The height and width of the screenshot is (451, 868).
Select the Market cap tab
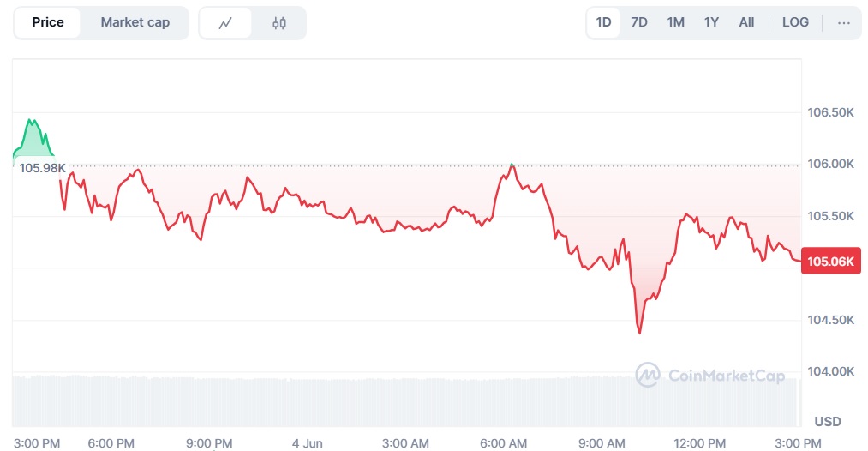(x=135, y=22)
